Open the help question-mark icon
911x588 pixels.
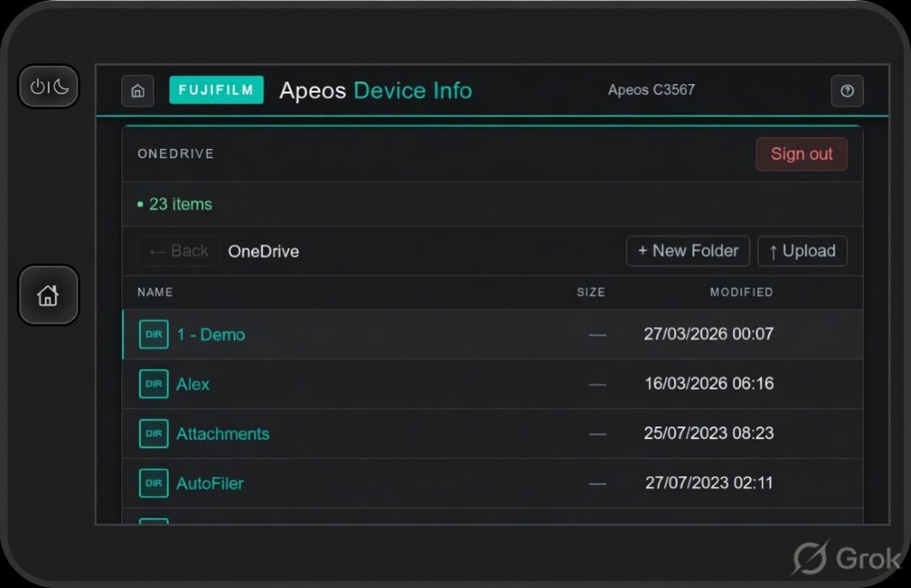[847, 91]
